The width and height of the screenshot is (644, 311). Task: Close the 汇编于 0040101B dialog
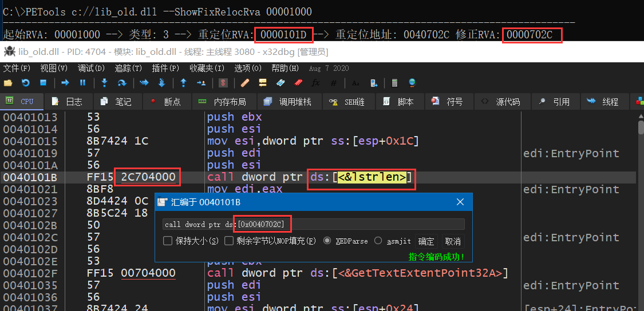click(x=460, y=202)
